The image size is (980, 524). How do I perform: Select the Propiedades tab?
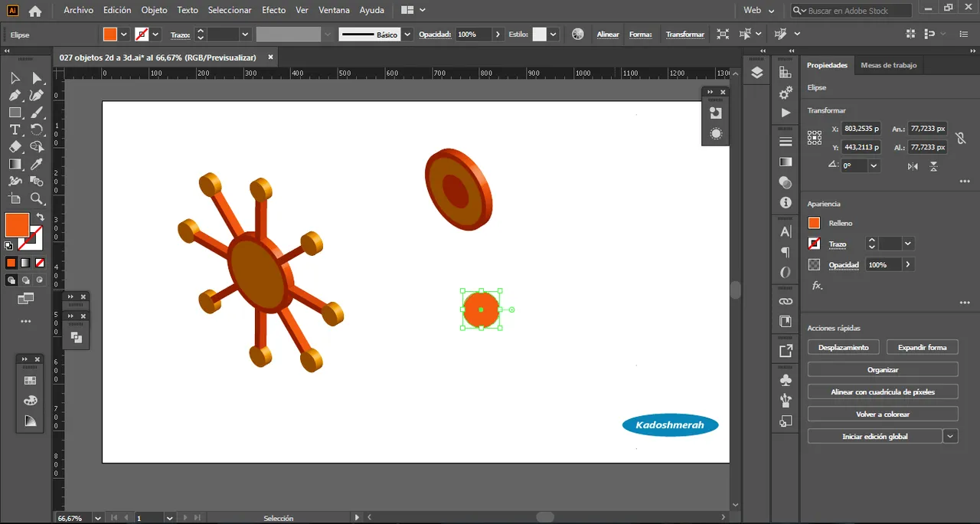pyautogui.click(x=827, y=65)
